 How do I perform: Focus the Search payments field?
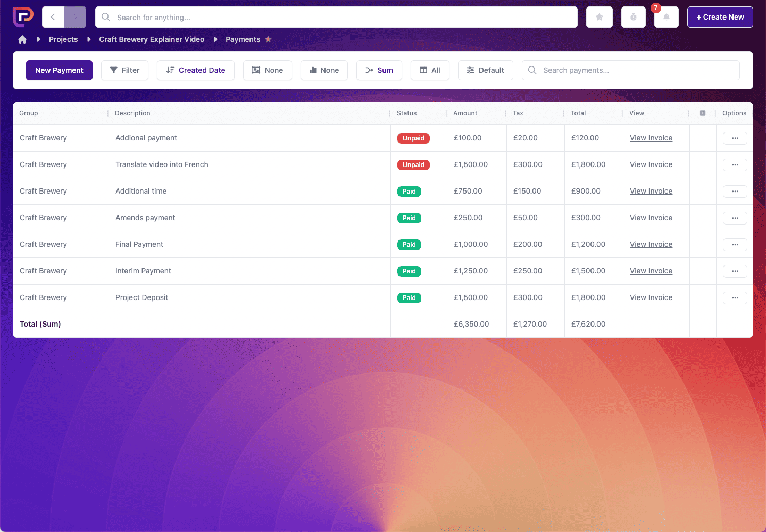point(631,70)
